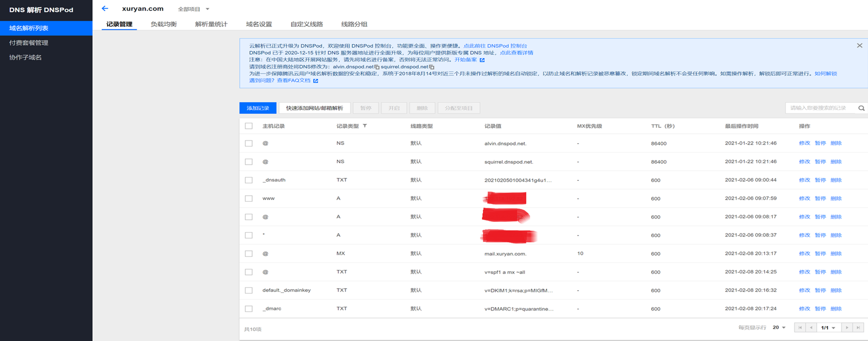The height and width of the screenshot is (341, 868).
Task: Switch to 负载均衡 tab
Action: [163, 24]
